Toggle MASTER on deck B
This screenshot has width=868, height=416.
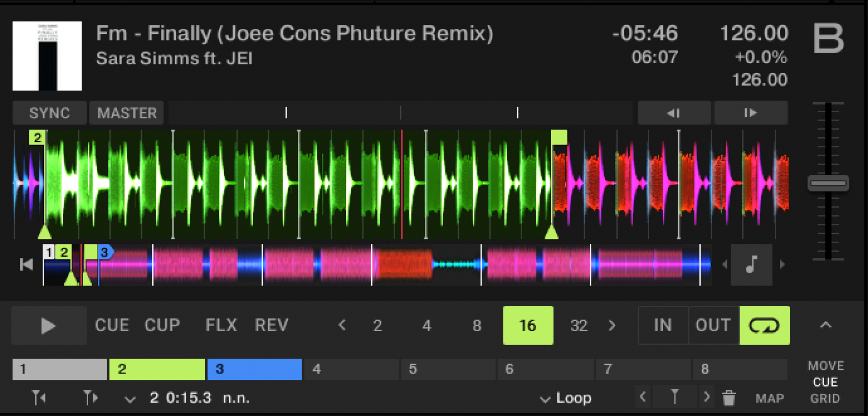(x=126, y=113)
